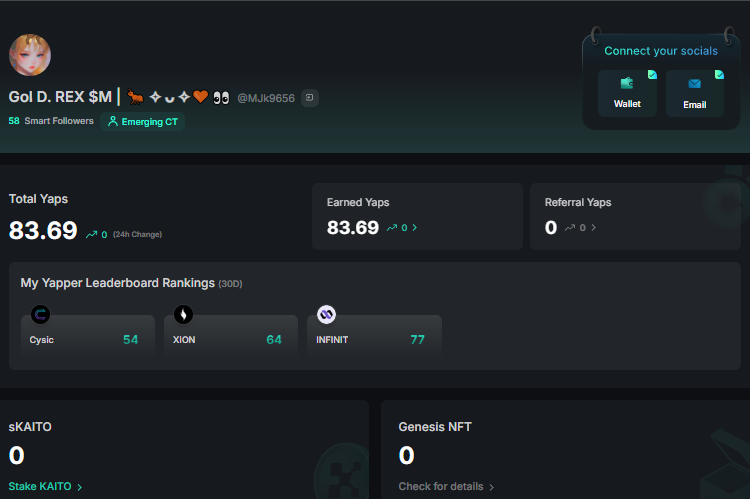Click the person icon in Emerging CT badge

112,122
